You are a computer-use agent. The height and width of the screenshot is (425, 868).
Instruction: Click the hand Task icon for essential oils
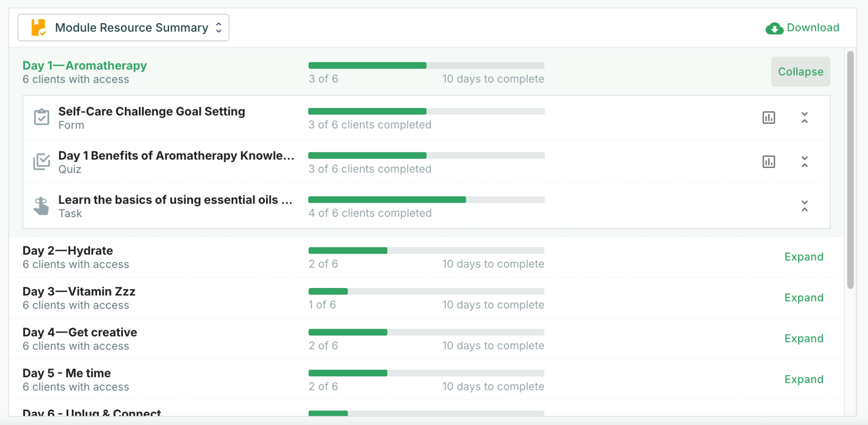click(41, 206)
